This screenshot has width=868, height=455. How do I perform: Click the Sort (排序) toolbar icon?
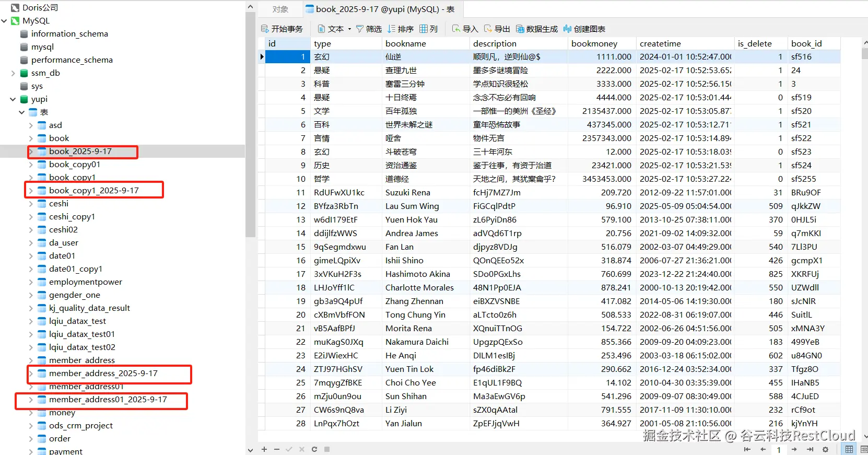(392, 29)
